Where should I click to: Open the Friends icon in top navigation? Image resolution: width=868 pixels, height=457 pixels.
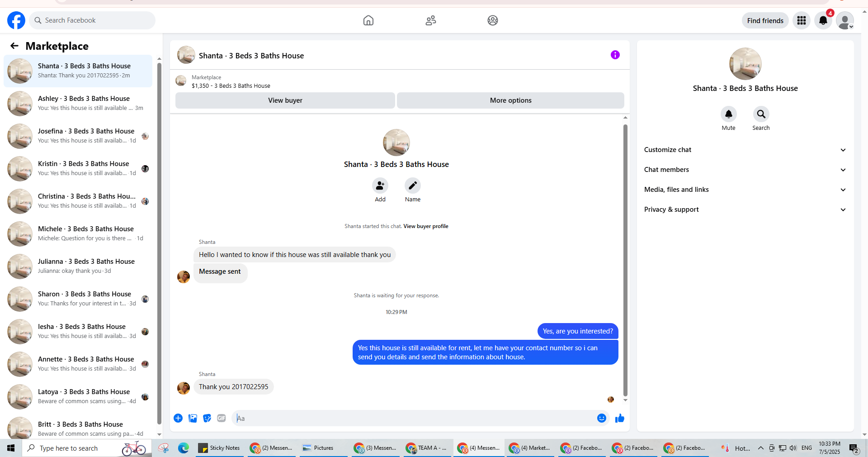pyautogui.click(x=431, y=20)
